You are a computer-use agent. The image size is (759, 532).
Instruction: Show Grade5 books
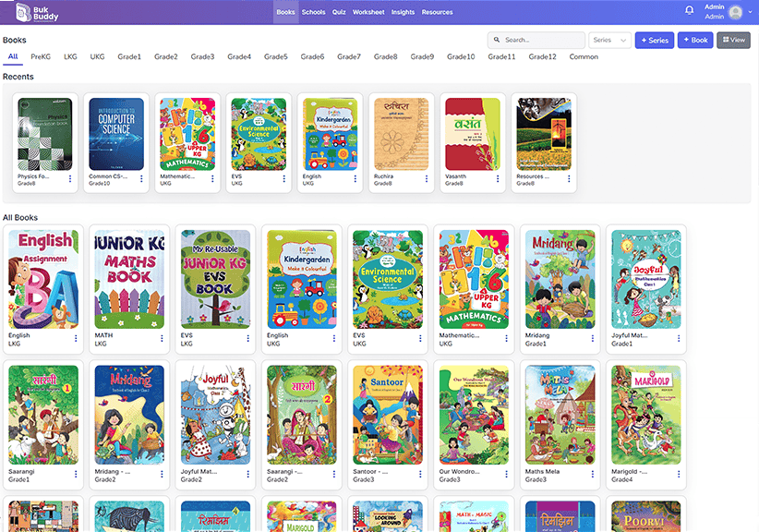coord(276,56)
